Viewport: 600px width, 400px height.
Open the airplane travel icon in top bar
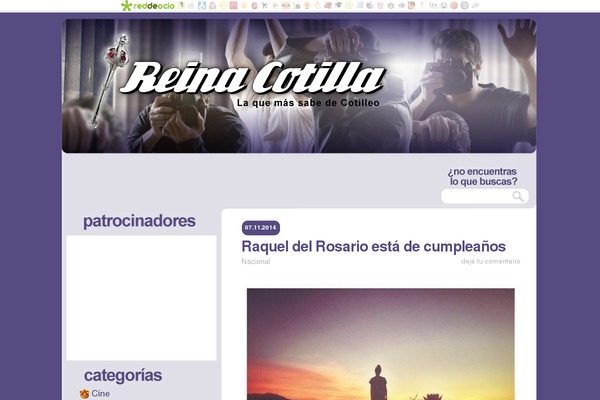pos(265,5)
